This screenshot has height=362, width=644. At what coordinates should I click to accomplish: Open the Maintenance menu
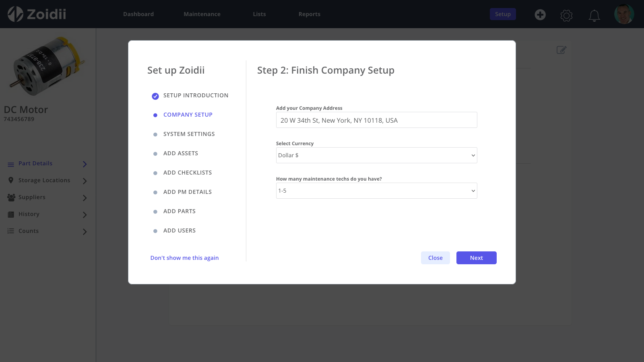pos(202,14)
